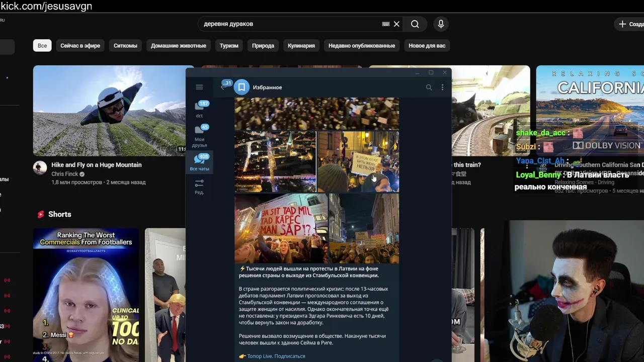644x362 pixels.
Task: Go back via Telegram back arrow
Action: pyautogui.click(x=224, y=87)
